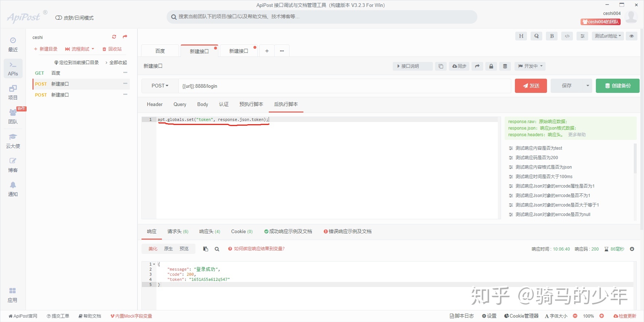Open the Body tab
This screenshot has width=644, height=322.
(x=202, y=105)
